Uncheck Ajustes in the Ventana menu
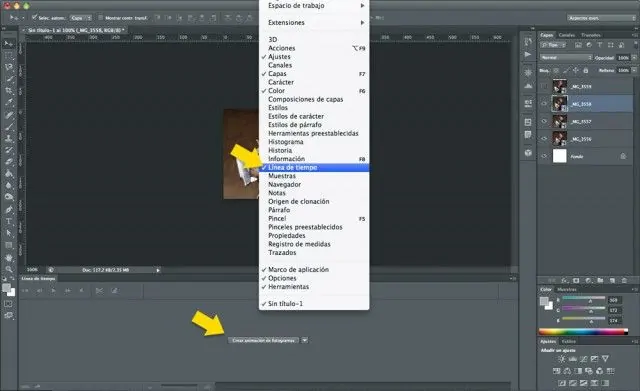640x391 pixels. tap(279, 57)
